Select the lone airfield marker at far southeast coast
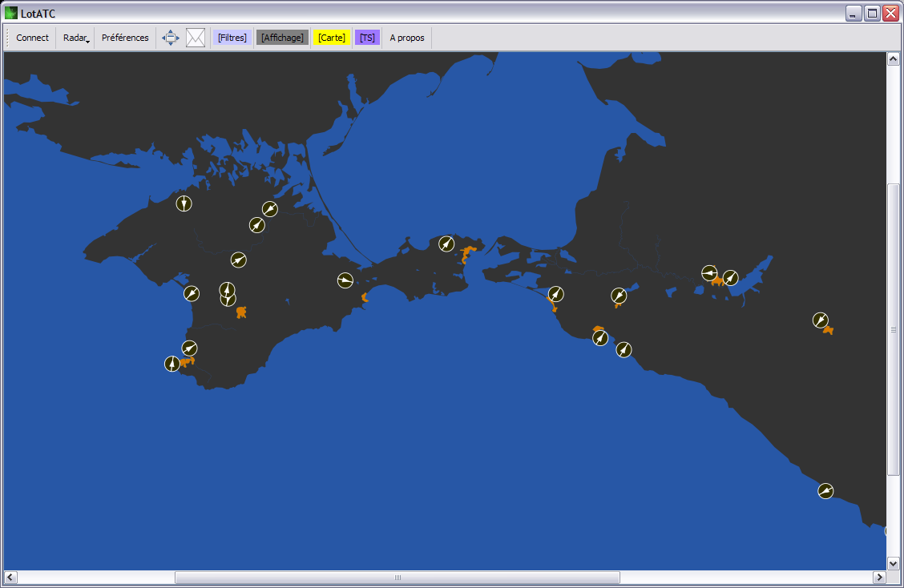 (x=825, y=490)
